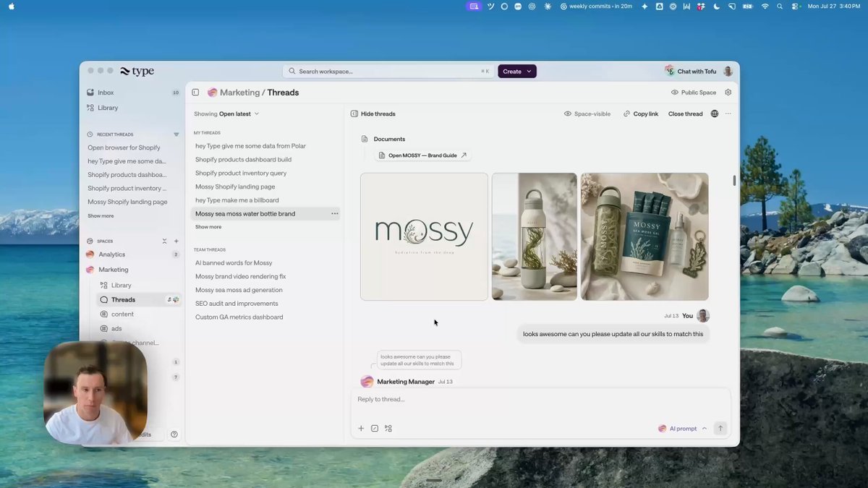Click Show more under My Threads
The width and height of the screenshot is (868, 488).
(208, 227)
